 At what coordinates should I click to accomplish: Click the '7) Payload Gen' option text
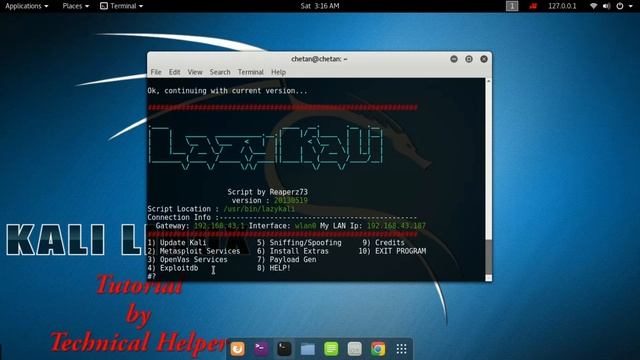[287, 260]
